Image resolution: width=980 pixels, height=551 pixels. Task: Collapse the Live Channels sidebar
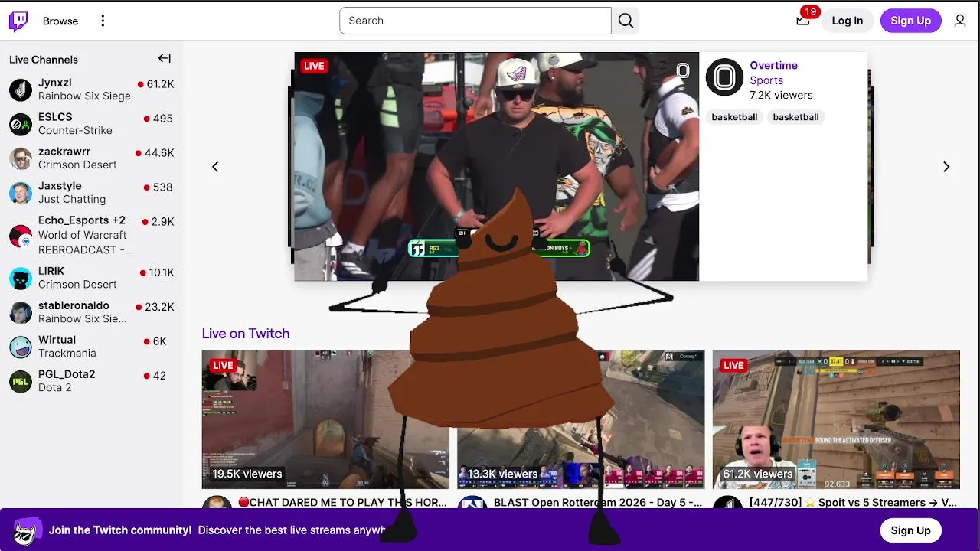tap(165, 58)
